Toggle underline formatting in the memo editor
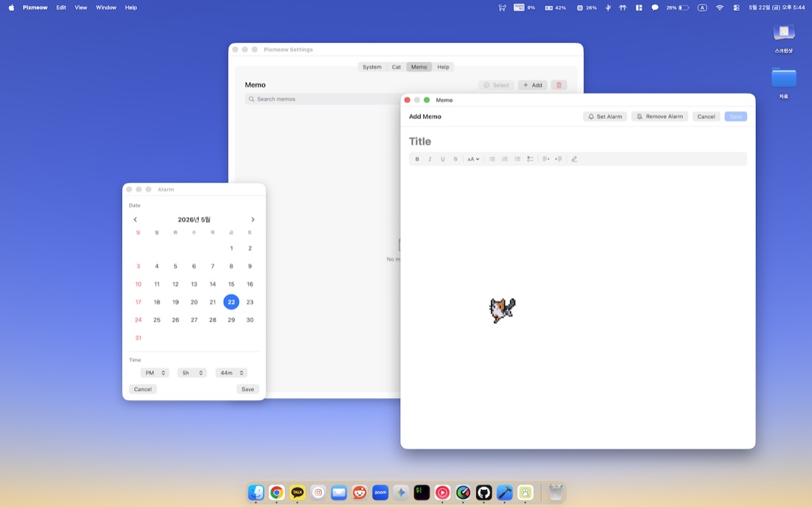 point(443,159)
